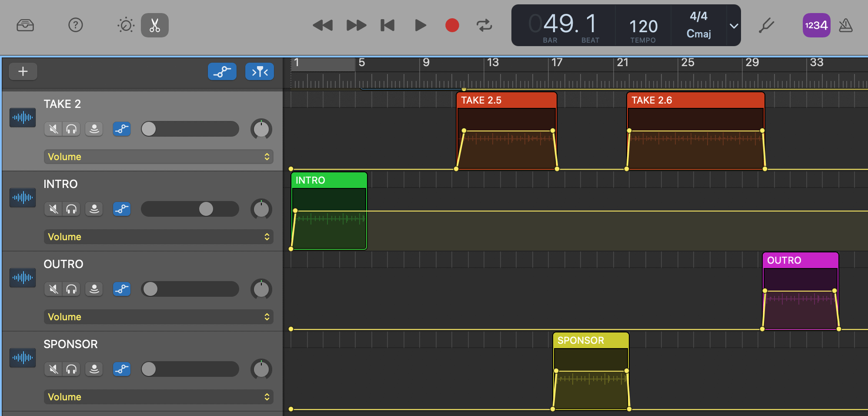868x416 pixels.
Task: Click the media drawer icon in the toolbar
Action: tap(25, 25)
